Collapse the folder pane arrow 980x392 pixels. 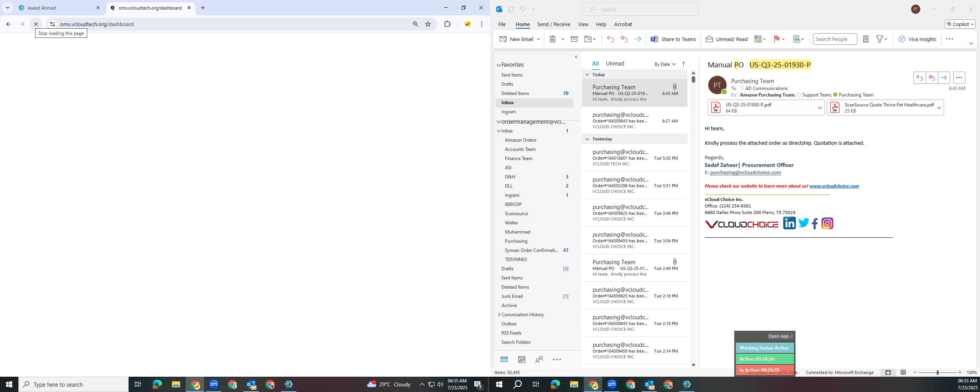576,57
